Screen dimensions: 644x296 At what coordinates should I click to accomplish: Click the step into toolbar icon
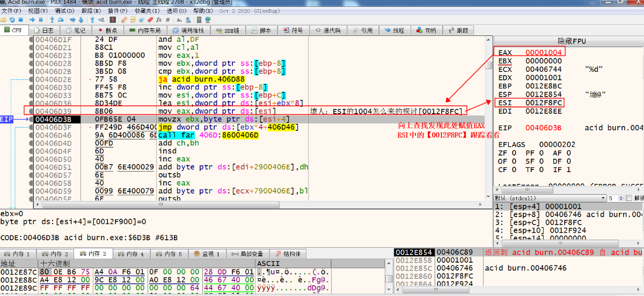(52, 19)
